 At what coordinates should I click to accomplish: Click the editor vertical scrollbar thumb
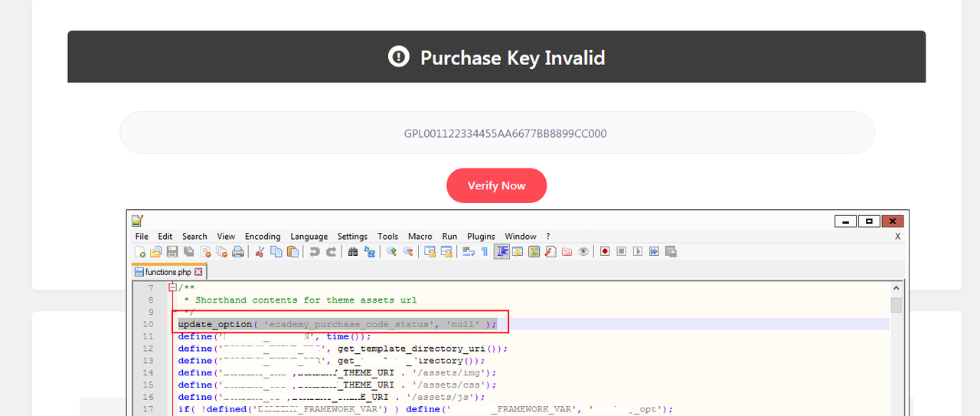(x=896, y=305)
